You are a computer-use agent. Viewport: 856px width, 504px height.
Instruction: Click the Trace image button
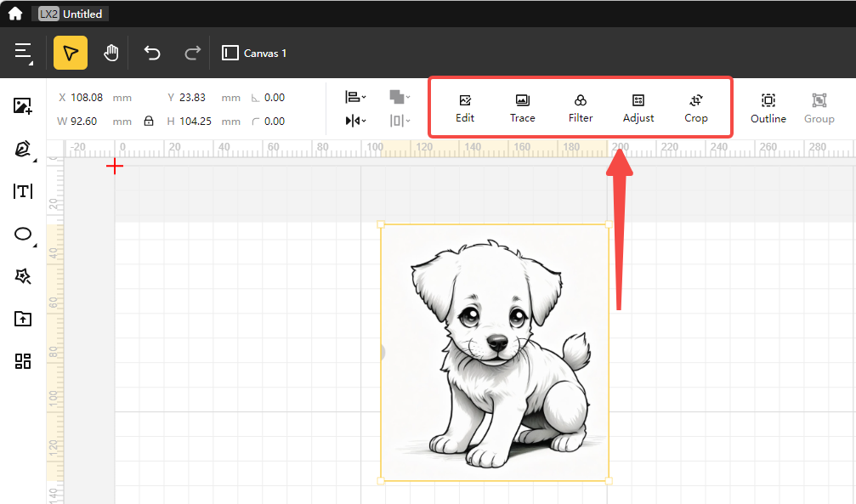pyautogui.click(x=523, y=108)
